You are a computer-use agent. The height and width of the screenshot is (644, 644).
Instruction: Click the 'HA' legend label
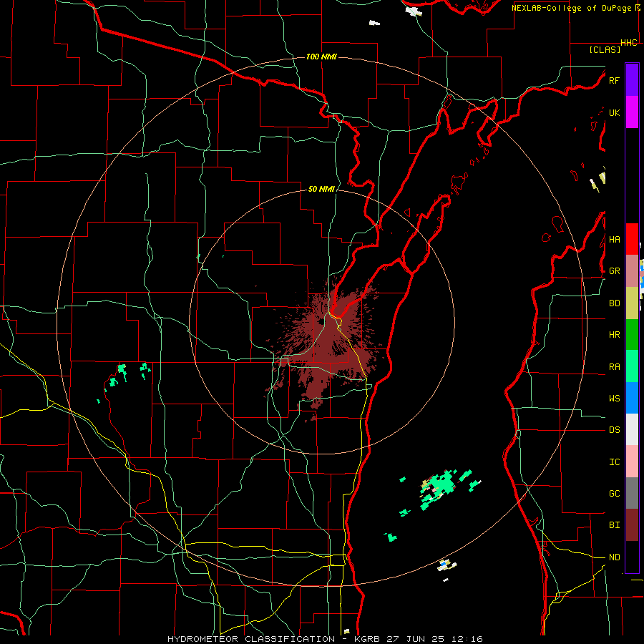pos(614,240)
